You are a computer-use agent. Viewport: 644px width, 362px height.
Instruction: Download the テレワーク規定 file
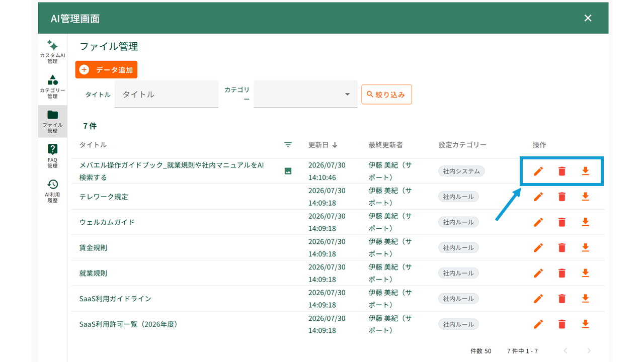[585, 197]
